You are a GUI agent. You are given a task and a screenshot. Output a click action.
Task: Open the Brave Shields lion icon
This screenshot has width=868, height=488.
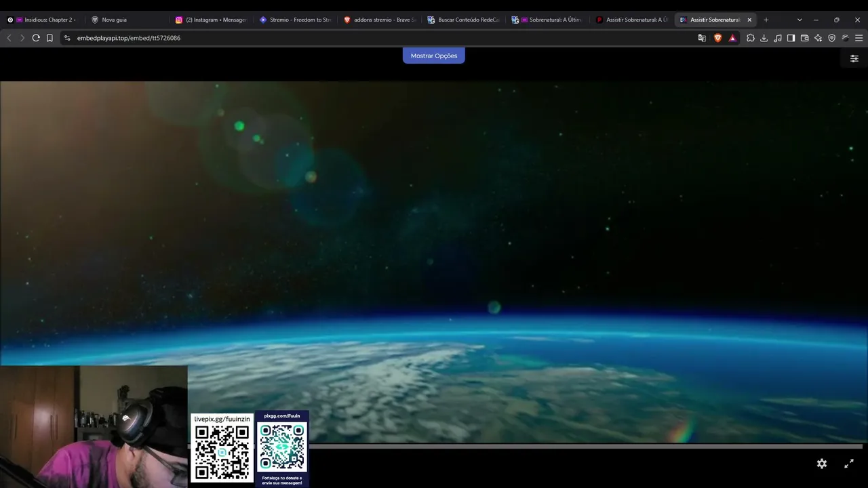[717, 38]
